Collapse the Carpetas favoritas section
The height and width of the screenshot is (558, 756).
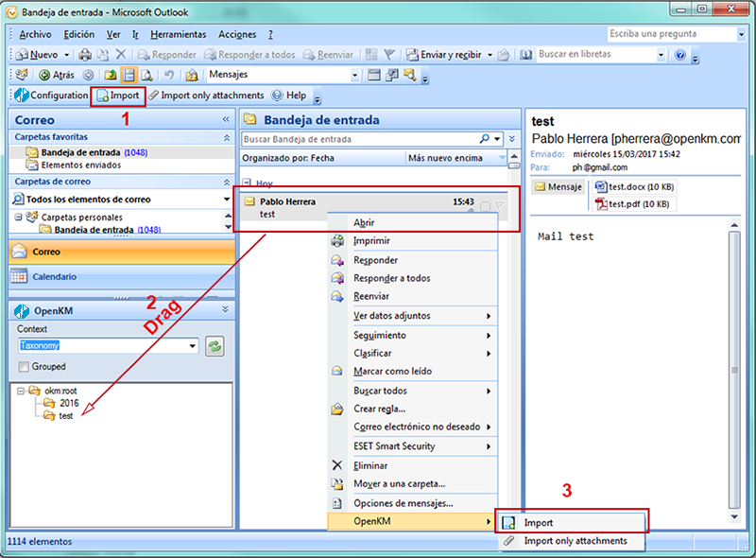226,137
